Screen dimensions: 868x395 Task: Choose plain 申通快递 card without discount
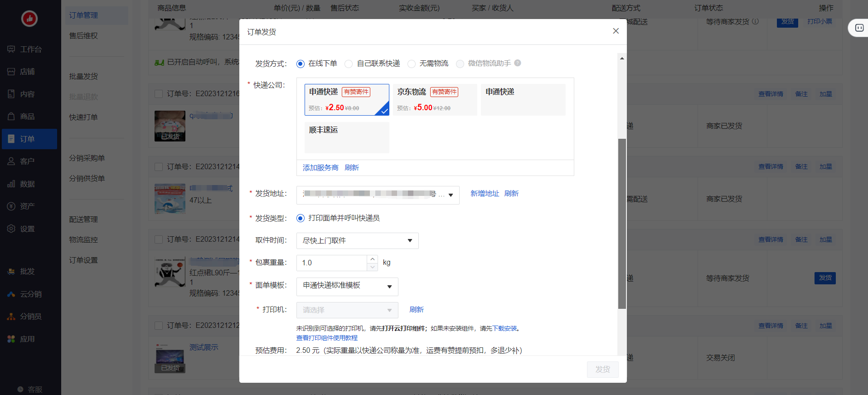(523, 99)
